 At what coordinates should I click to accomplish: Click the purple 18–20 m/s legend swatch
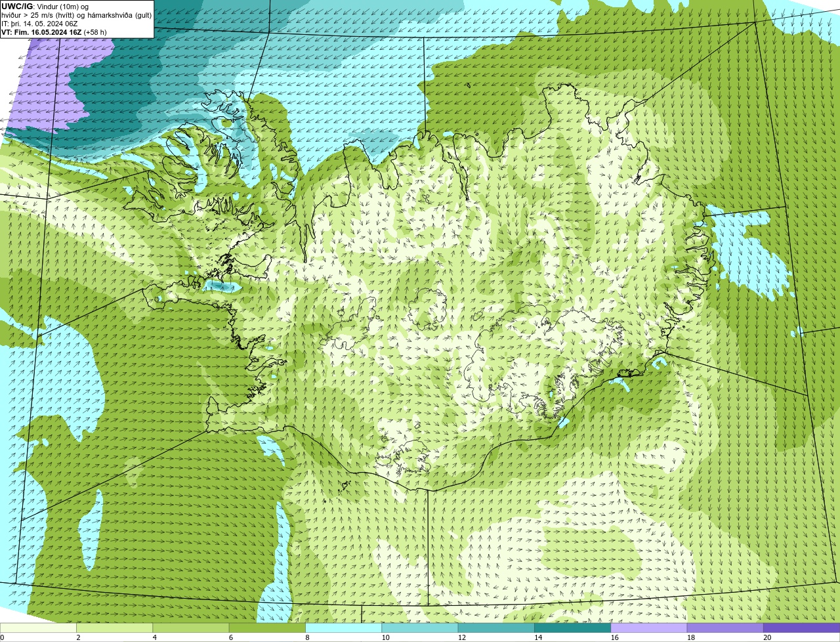[725, 628]
